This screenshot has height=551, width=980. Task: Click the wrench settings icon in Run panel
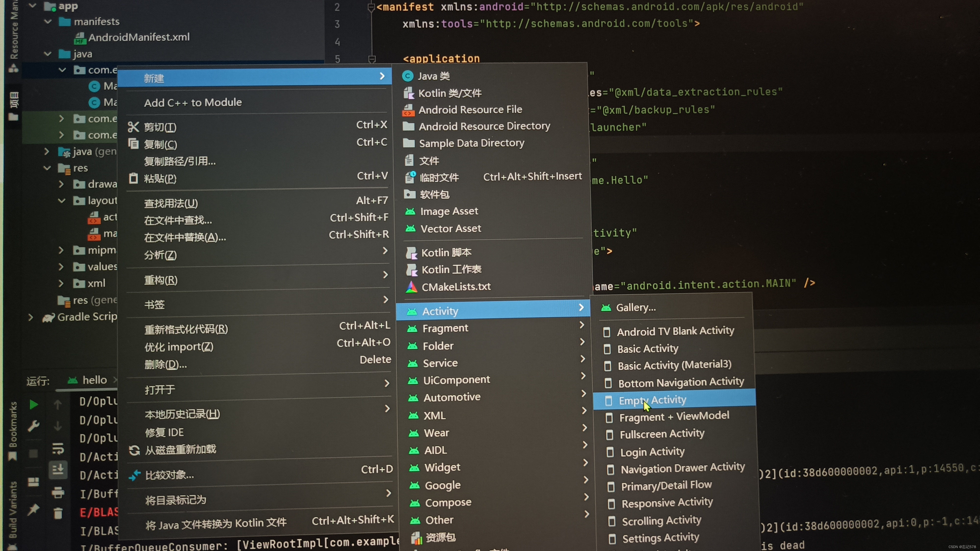pos(34,426)
